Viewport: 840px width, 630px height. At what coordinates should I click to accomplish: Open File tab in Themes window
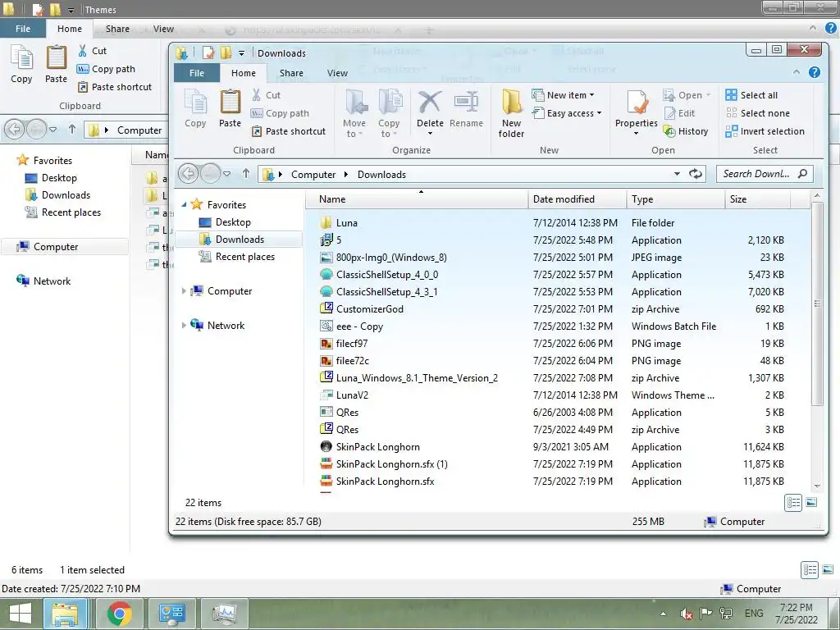(22, 29)
